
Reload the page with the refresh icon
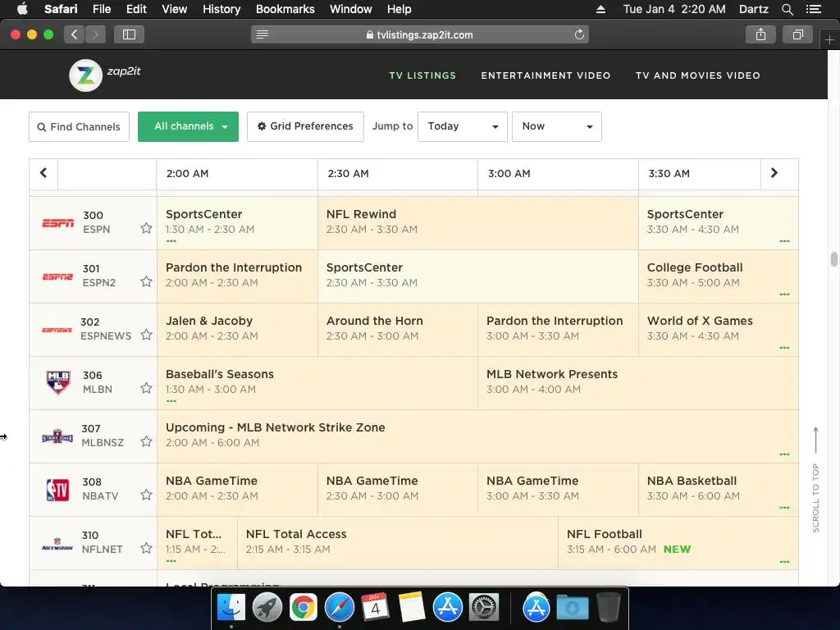coord(579,34)
